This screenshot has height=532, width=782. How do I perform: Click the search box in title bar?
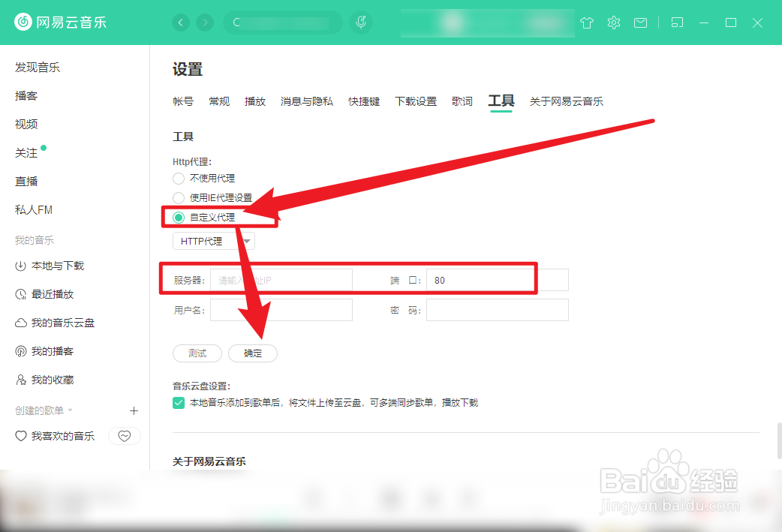283,23
